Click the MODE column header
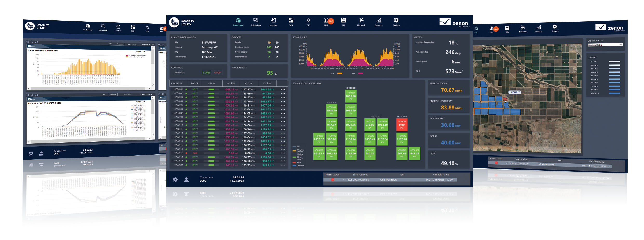The image size is (644, 240). [195, 83]
